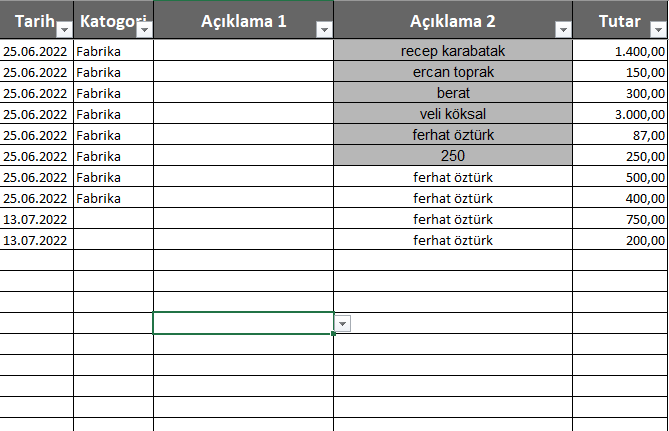The height and width of the screenshot is (431, 669).
Task: Select the 1.400,00 amount cell
Action: click(620, 51)
